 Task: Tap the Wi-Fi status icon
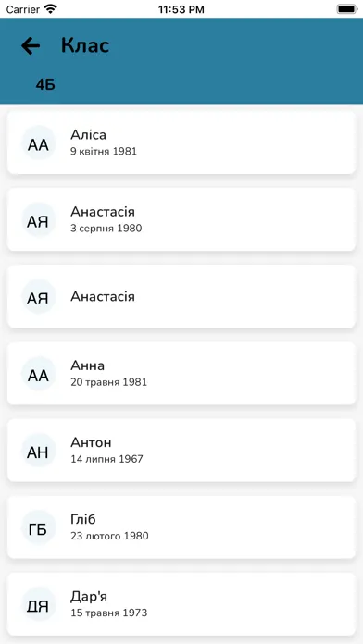pyautogui.click(x=51, y=9)
